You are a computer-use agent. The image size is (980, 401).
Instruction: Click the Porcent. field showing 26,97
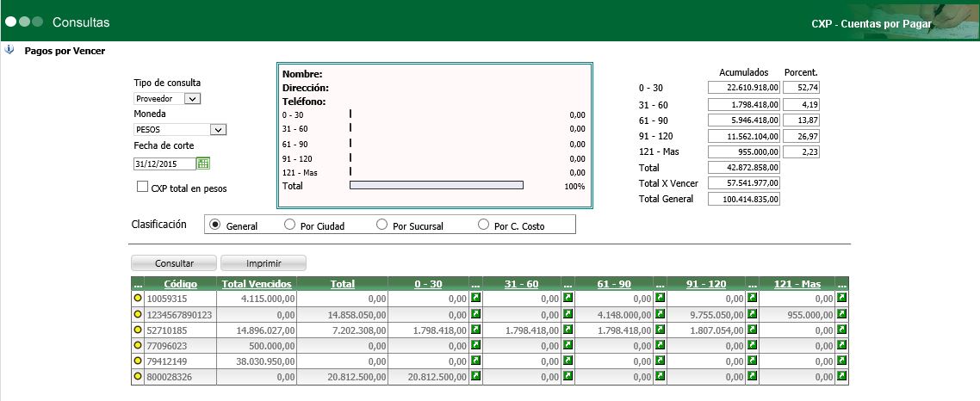click(x=801, y=136)
